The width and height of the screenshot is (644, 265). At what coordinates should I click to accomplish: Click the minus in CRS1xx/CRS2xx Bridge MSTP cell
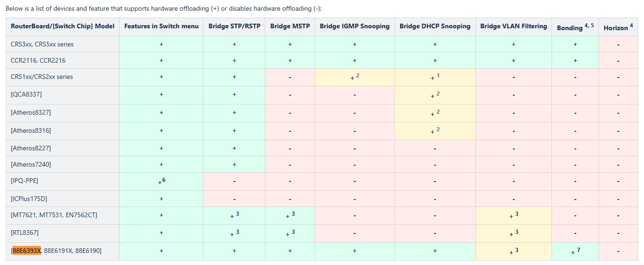coord(290,78)
